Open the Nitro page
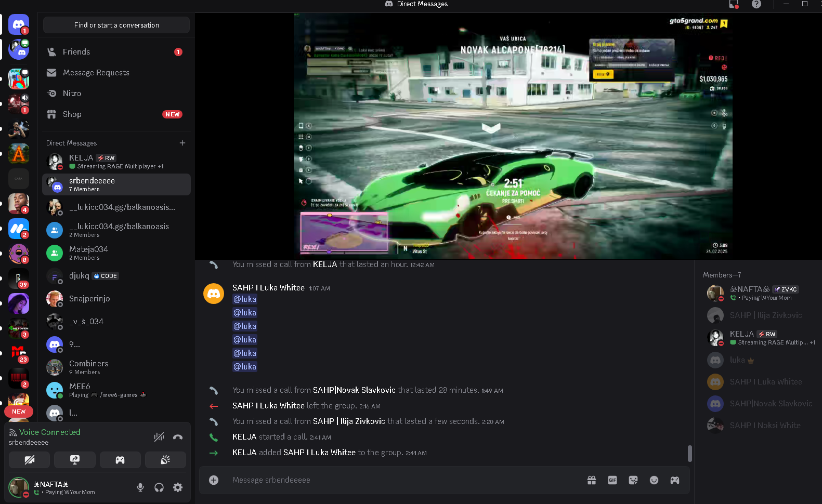Viewport: 822px width, 504px height. tap(116, 94)
